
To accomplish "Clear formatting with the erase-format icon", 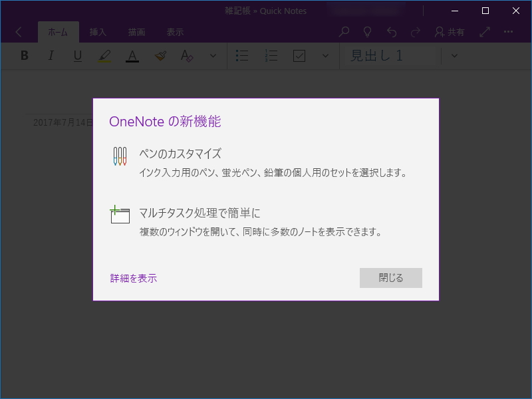I will [x=187, y=56].
